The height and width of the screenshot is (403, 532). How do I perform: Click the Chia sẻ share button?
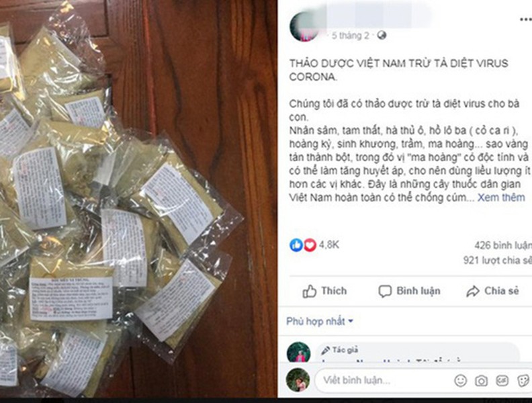pos(492,291)
